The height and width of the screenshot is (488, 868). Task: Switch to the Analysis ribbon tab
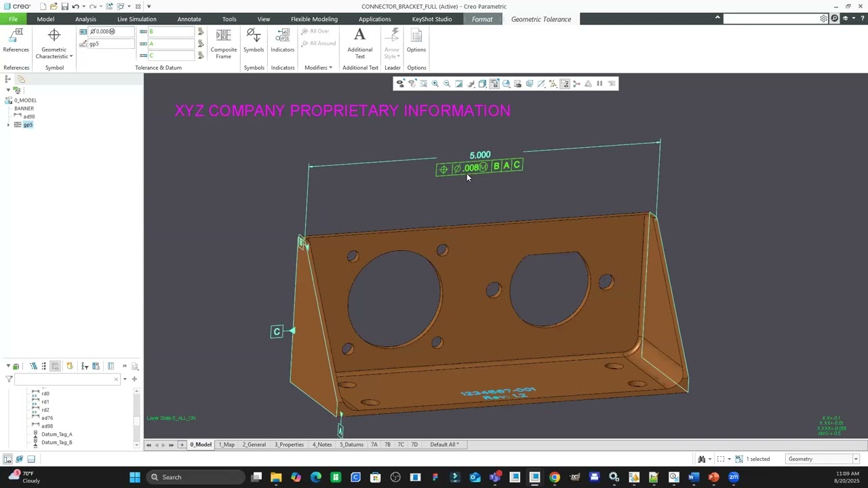tap(85, 19)
